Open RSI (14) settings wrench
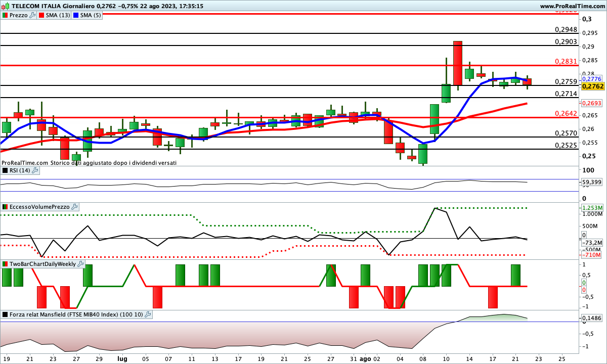This screenshot has height=364, width=607. [x=35, y=170]
